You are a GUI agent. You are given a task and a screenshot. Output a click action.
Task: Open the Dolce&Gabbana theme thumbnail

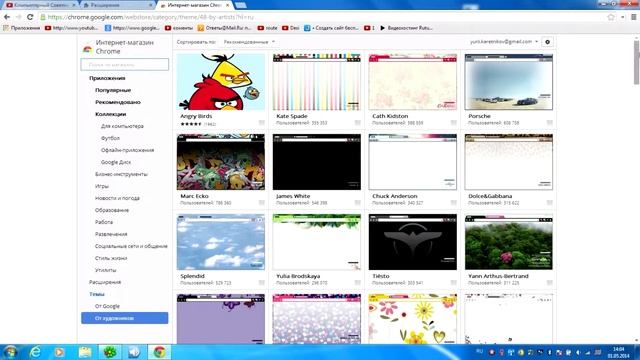click(509, 162)
